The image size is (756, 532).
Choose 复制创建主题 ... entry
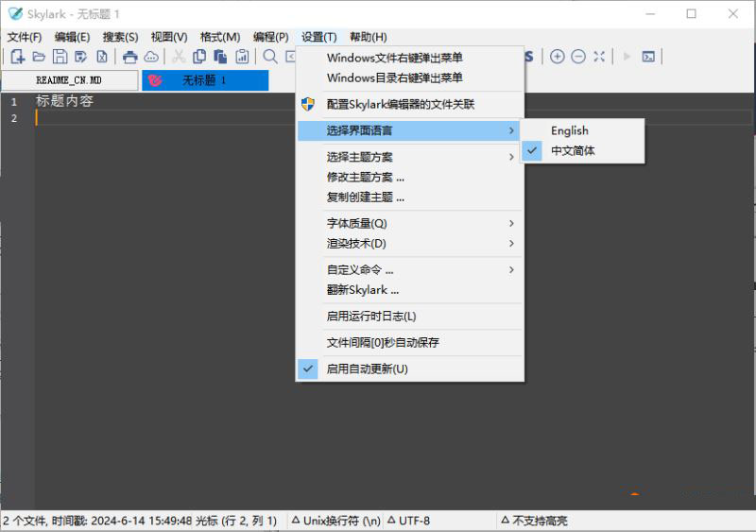(410, 197)
